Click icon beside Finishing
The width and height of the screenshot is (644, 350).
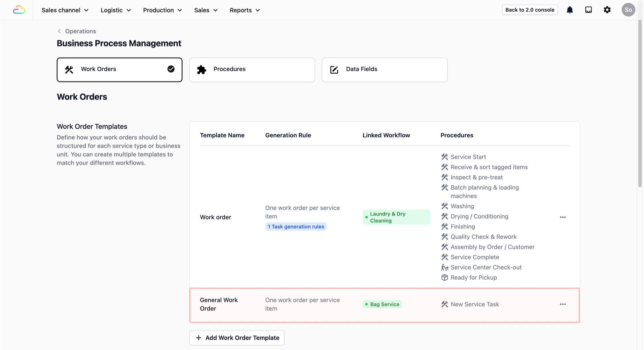[445, 227]
